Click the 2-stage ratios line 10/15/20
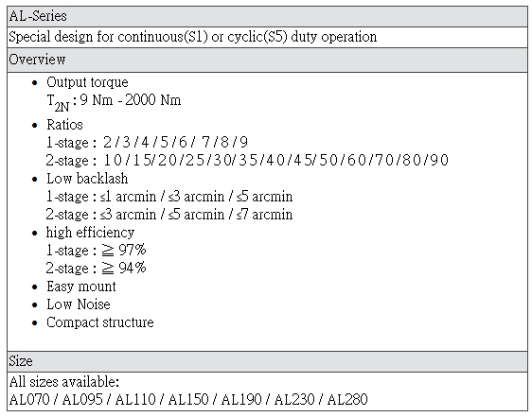532x417 pixels. point(247,160)
